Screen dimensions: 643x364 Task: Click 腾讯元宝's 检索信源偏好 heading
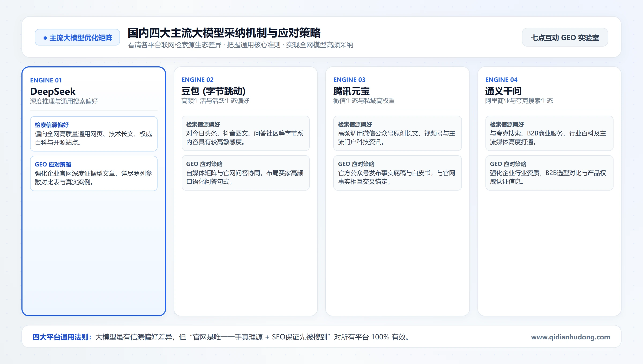(355, 124)
